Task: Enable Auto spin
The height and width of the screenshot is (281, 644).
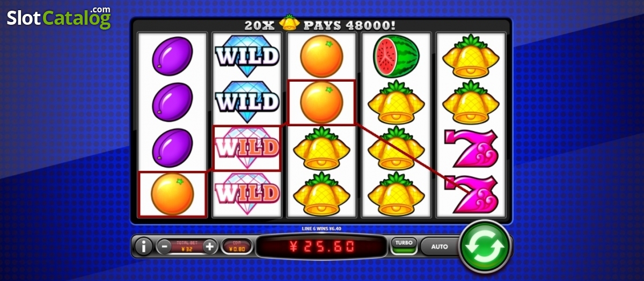Action: [440, 247]
